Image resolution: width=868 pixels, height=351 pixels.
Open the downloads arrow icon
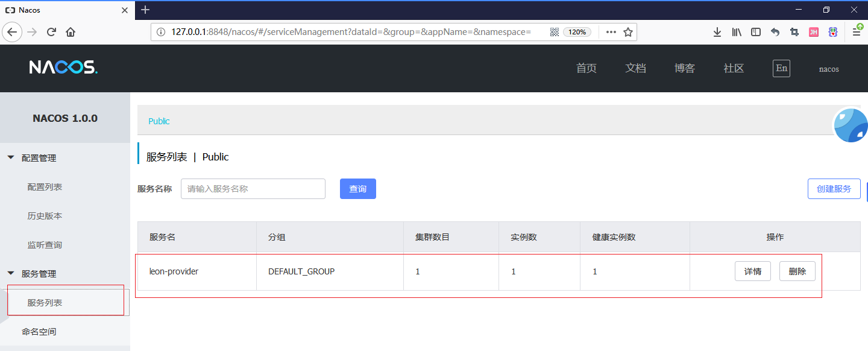tap(717, 32)
